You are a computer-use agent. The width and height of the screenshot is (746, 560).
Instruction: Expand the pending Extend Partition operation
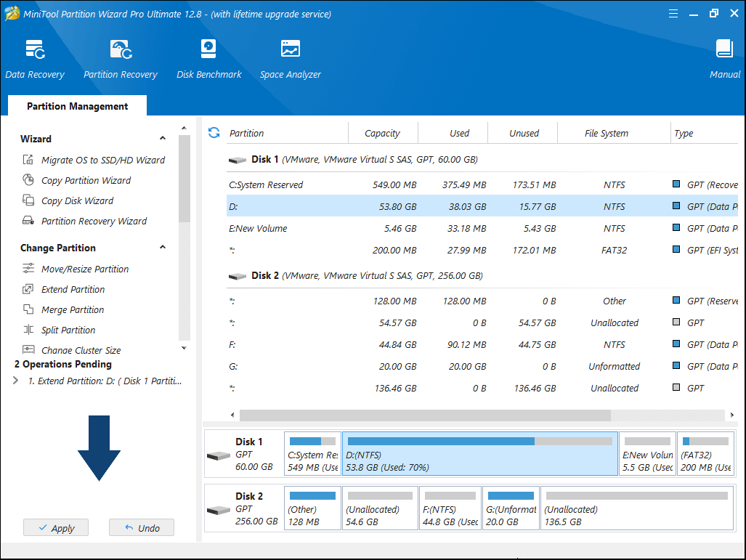pos(16,381)
